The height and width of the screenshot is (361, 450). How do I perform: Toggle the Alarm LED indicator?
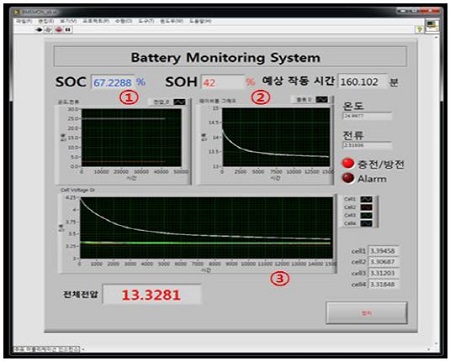348,178
